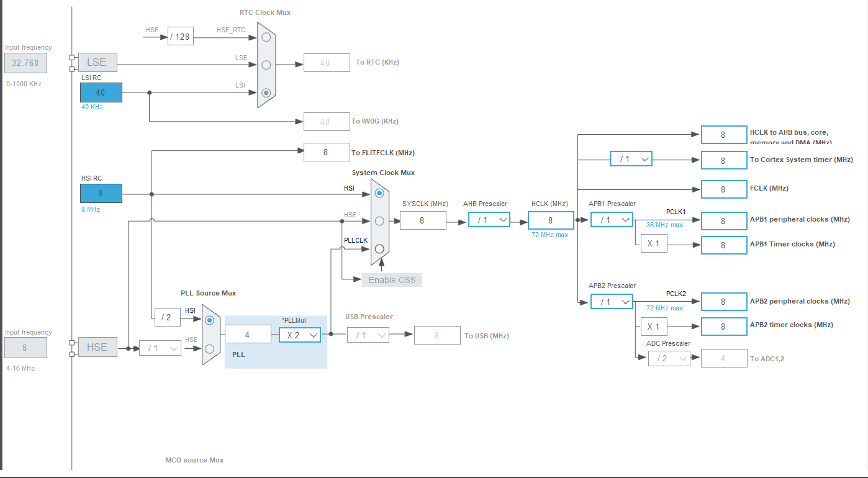868x478 pixels.
Task: Open the PLLMul X 2 dropdown
Action: 300,335
